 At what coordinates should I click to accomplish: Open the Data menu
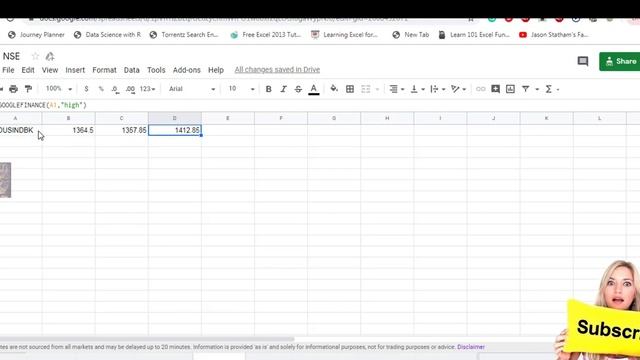pos(131,70)
